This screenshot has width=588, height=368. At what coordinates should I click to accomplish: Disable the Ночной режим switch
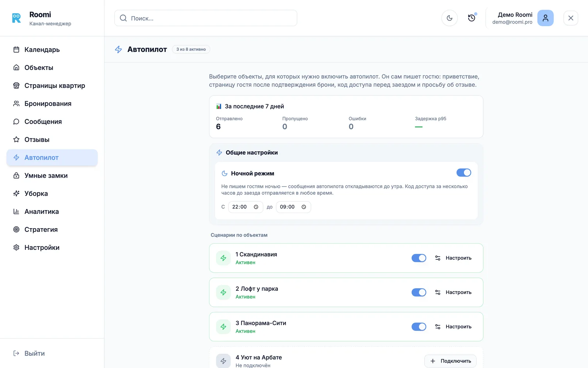click(x=464, y=173)
